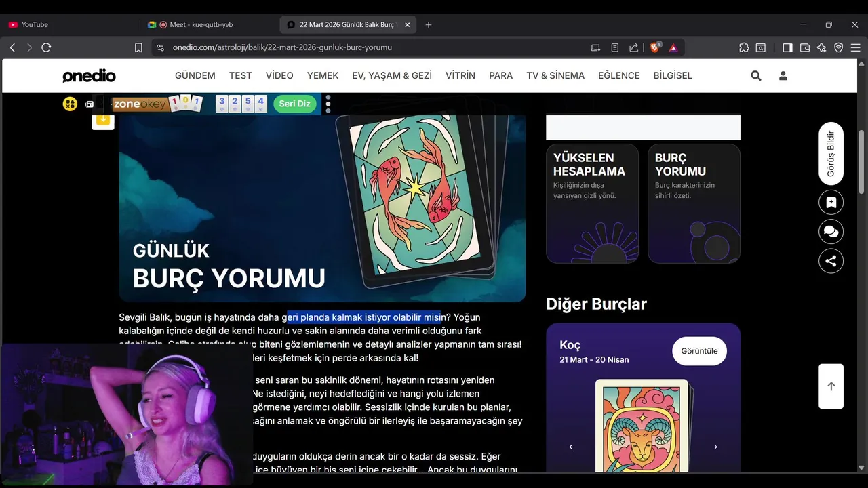Show previous sign with left carousel arrow
The height and width of the screenshot is (488, 868).
point(570,447)
